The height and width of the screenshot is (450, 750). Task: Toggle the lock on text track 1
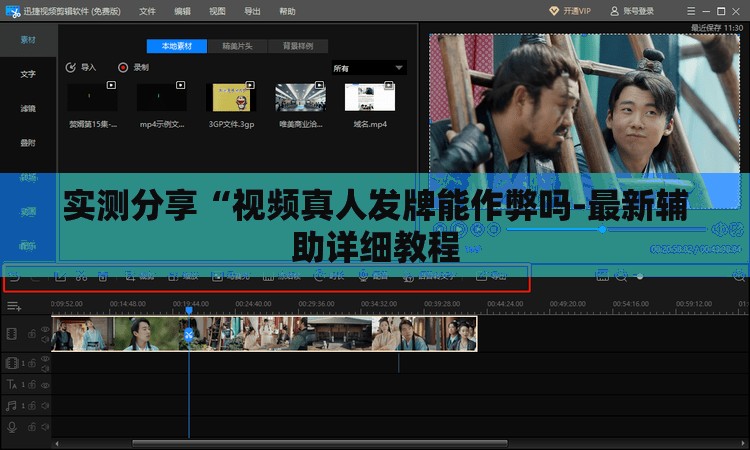click(x=32, y=384)
